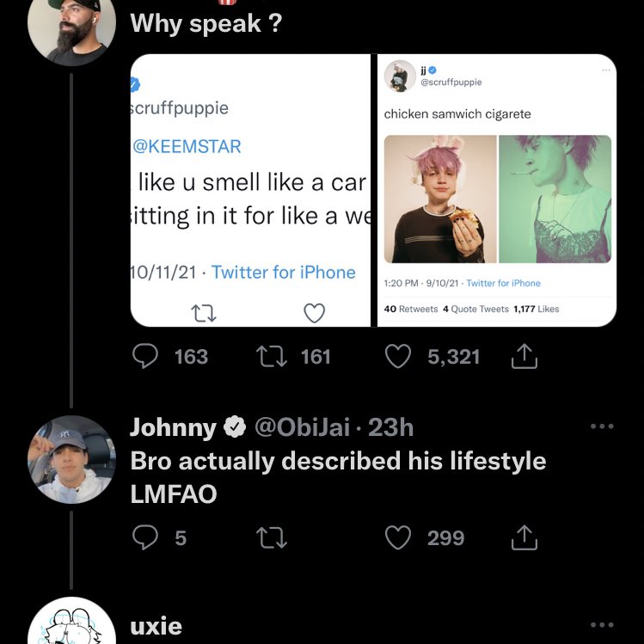Open more options for uxie's tweet
The height and width of the screenshot is (644, 644).
602,625
